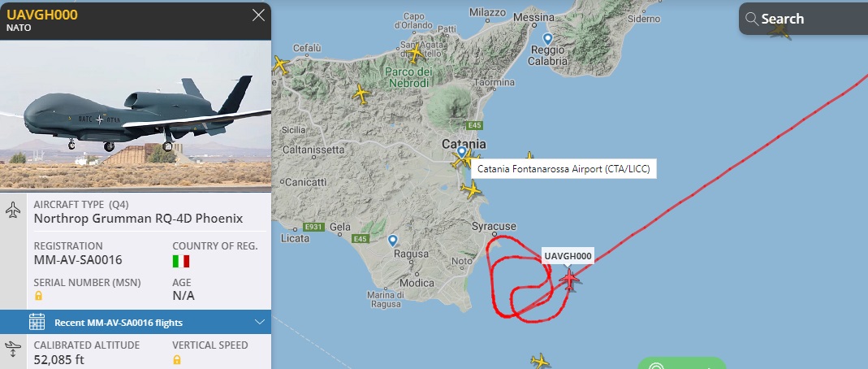The height and width of the screenshot is (369, 868).
Task: Open the RQ-4D Phoenix aircraft photo
Action: pyautogui.click(x=136, y=115)
